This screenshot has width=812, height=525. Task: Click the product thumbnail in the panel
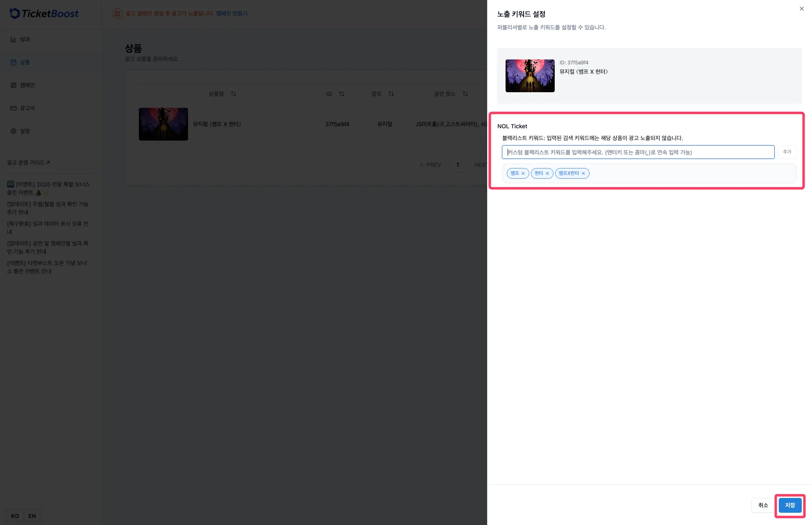530,76
